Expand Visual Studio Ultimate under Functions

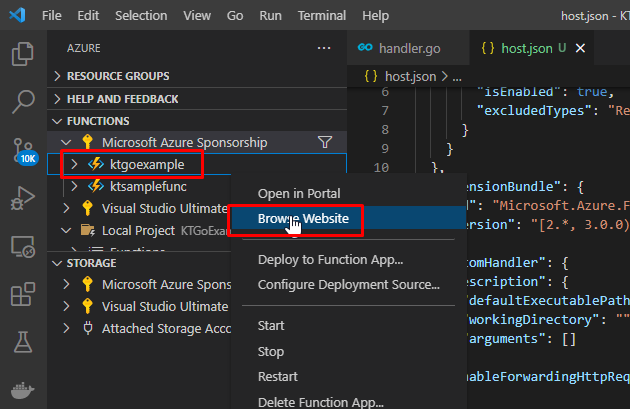pos(66,208)
